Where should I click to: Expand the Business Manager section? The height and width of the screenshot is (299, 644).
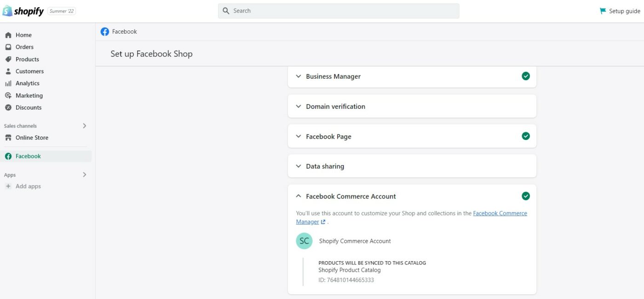pyautogui.click(x=412, y=76)
